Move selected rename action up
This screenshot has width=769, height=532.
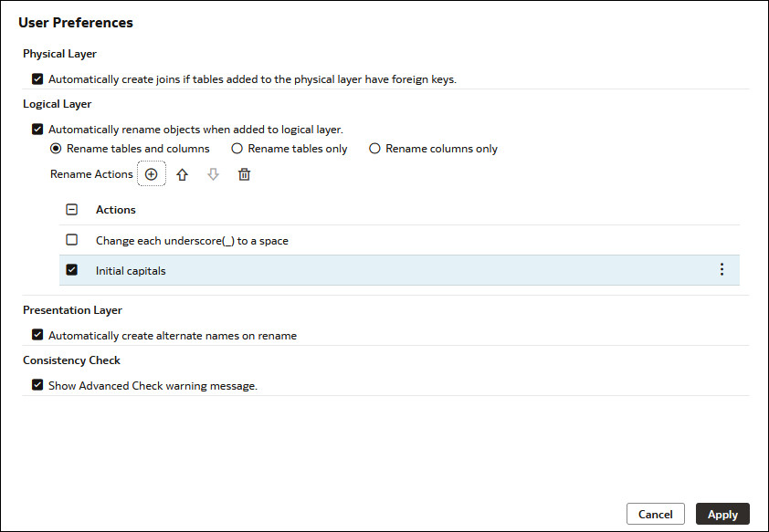[x=183, y=174]
